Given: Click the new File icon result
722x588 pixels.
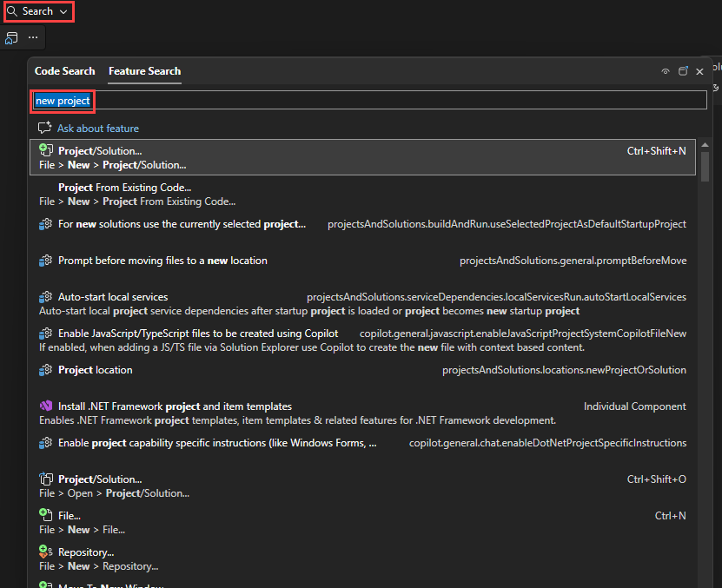Looking at the screenshot, I should coord(44,514).
